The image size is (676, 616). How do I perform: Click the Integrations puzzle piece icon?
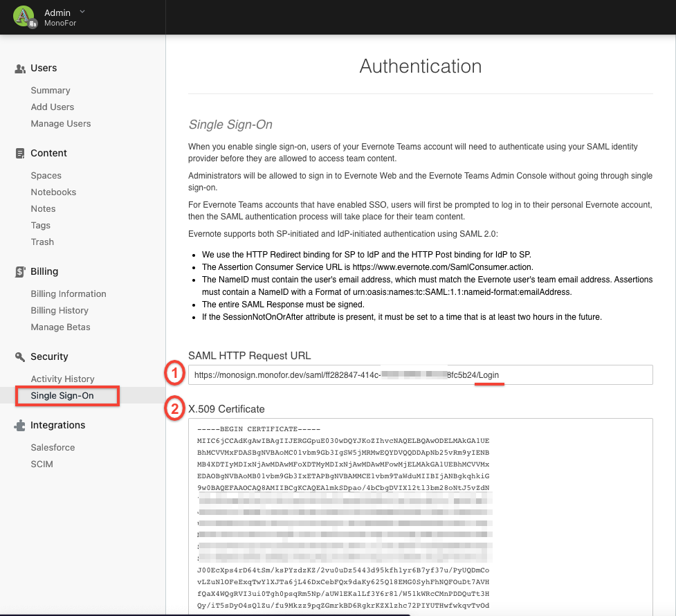click(x=20, y=426)
